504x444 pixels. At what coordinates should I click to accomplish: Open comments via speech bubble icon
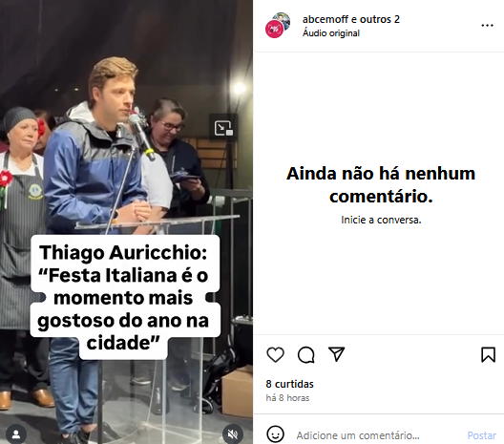tap(306, 355)
